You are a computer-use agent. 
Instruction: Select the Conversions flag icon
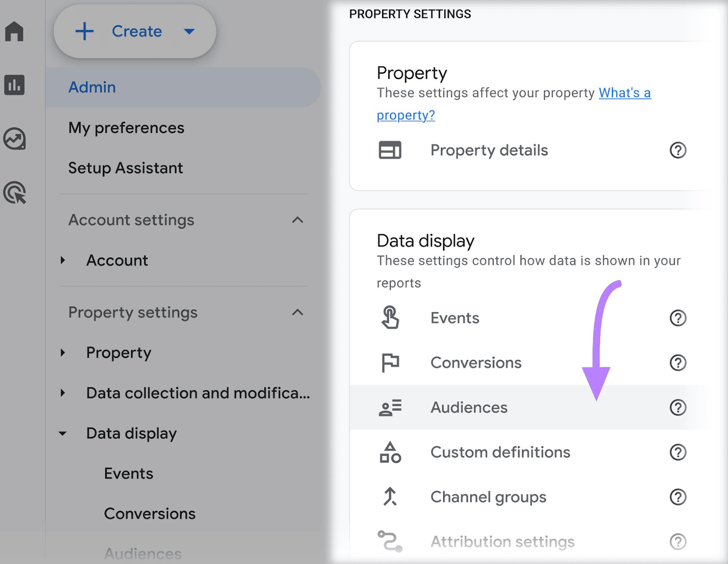tap(390, 363)
